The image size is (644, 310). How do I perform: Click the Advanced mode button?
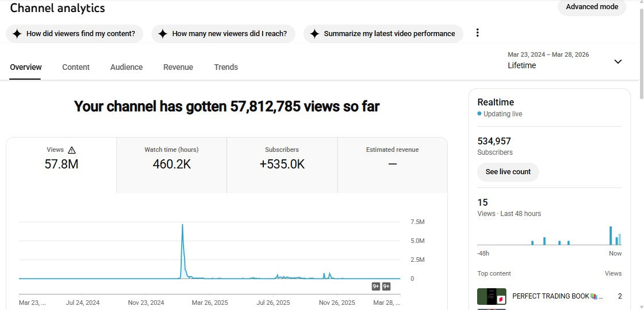[592, 7]
